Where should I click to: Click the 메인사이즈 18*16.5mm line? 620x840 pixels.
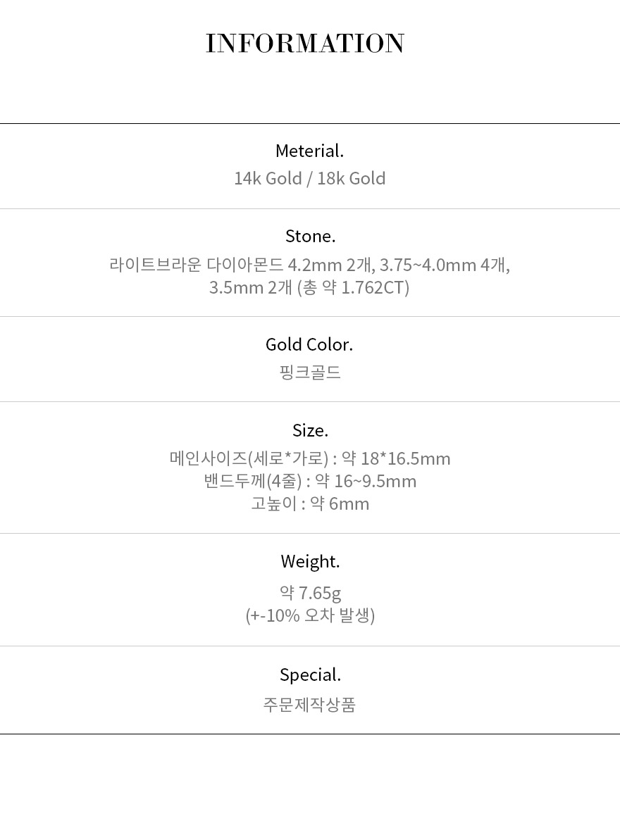tap(310, 459)
